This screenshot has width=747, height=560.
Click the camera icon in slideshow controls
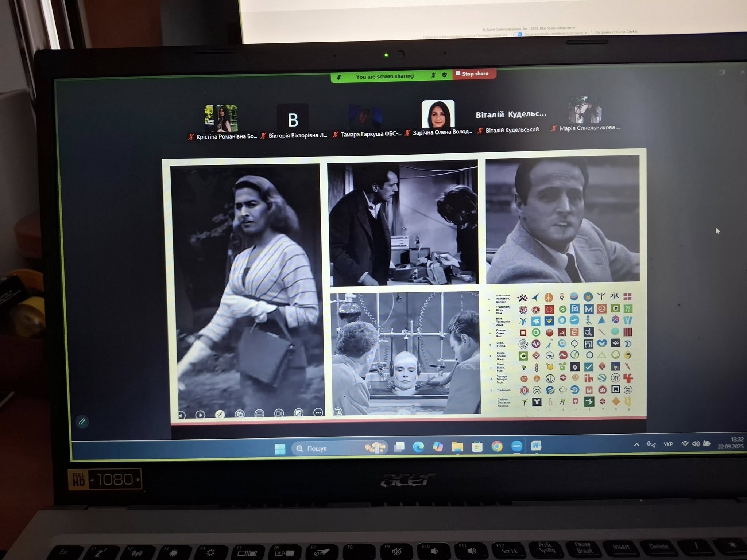[279, 413]
